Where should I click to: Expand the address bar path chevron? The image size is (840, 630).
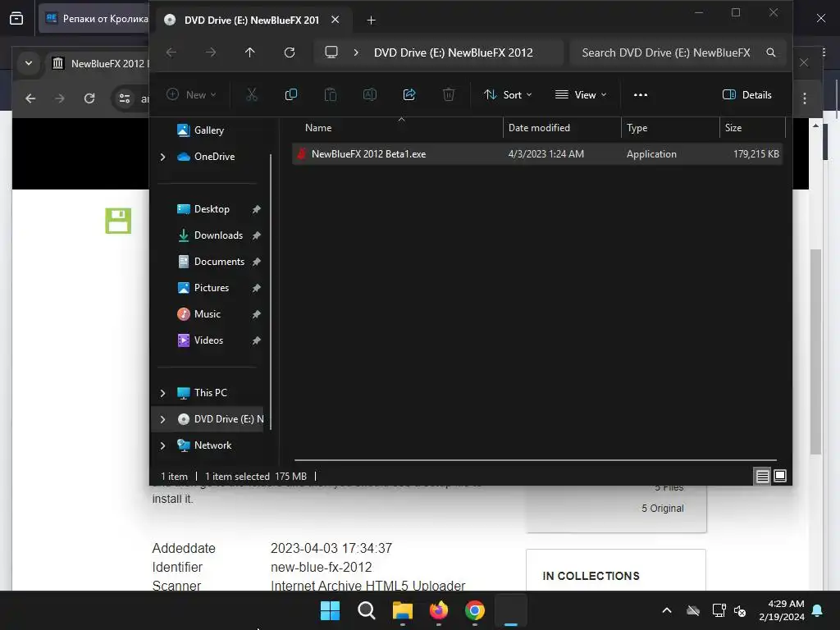point(356,52)
